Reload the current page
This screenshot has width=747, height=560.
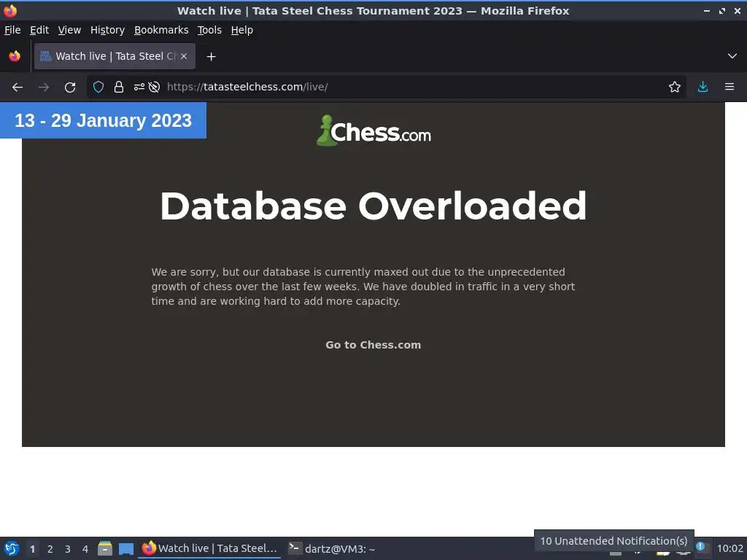70,87
